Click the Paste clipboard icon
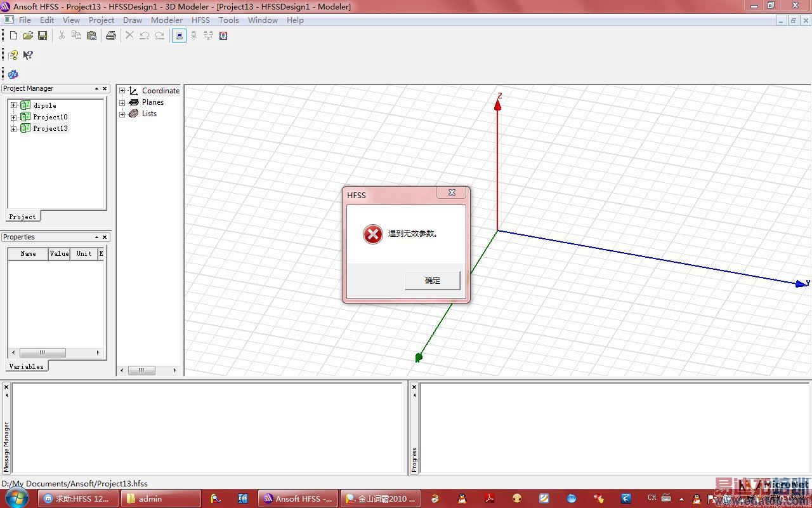Viewport: 812px width, 508px height. tap(91, 36)
